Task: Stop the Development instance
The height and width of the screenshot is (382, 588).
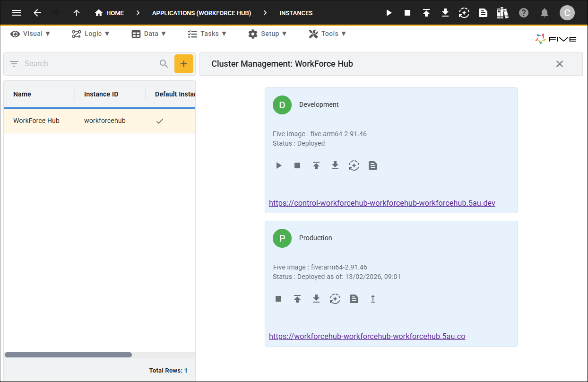Action: [x=297, y=165]
